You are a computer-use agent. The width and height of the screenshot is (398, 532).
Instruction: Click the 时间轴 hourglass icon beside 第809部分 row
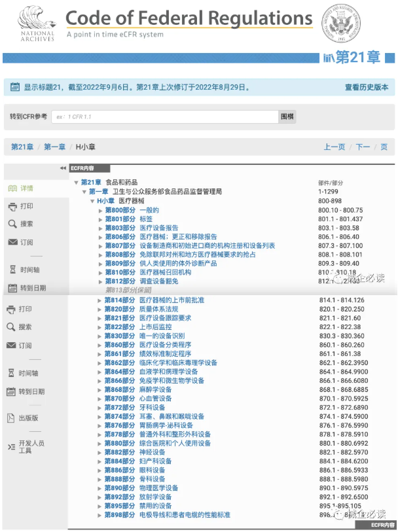click(x=13, y=270)
